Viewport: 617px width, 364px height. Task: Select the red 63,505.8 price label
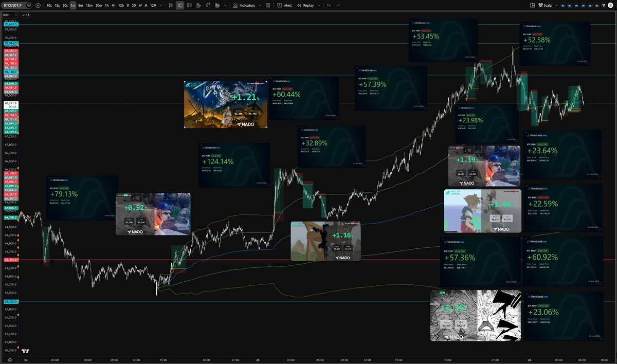pyautogui.click(x=10, y=260)
